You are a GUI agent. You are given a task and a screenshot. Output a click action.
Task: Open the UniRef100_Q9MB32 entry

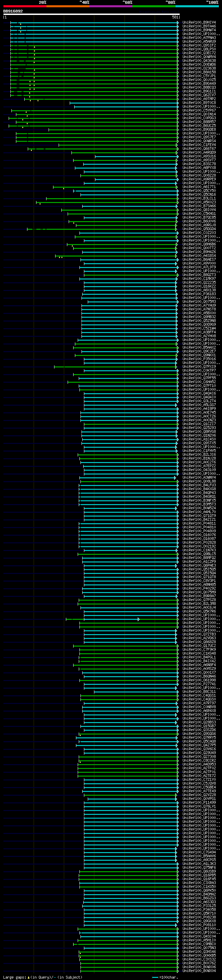[199, 317]
